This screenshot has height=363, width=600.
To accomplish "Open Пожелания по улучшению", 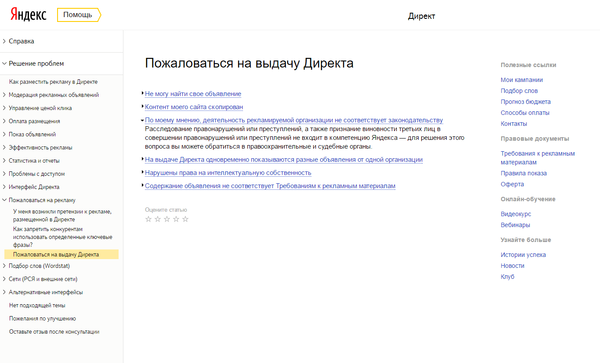I will (42, 319).
